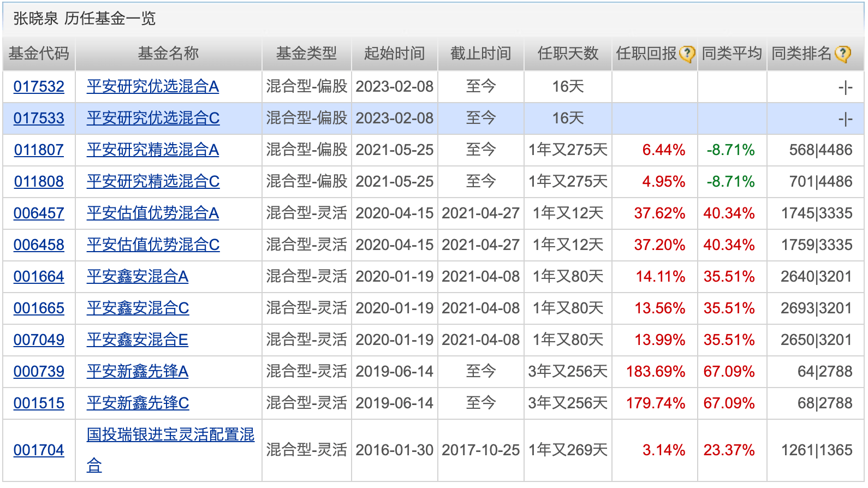Open fund code 017532 link

39,86
